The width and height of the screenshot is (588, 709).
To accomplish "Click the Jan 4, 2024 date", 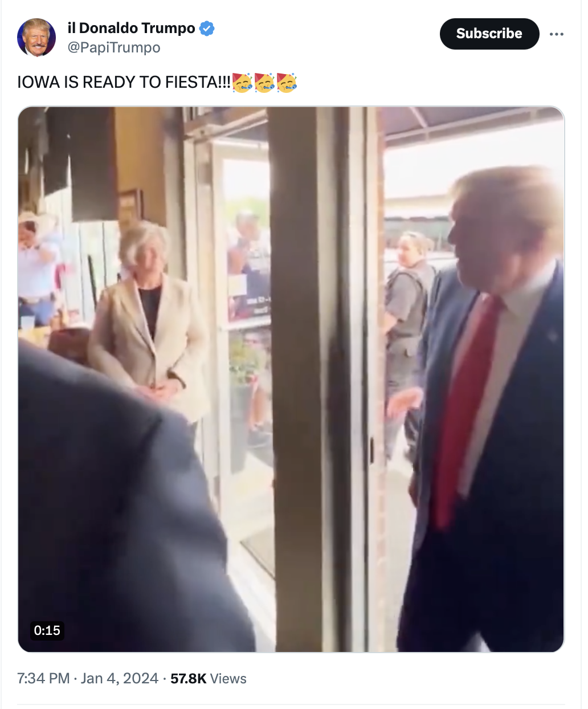I will point(120,678).
